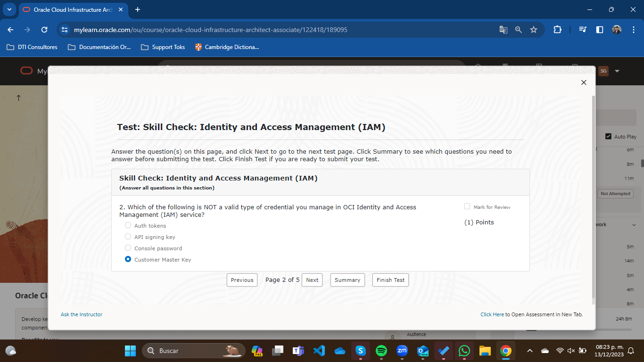This screenshot has height=362, width=644.
Task: Open the DTI Consultores bookmark folder
Action: (32, 47)
